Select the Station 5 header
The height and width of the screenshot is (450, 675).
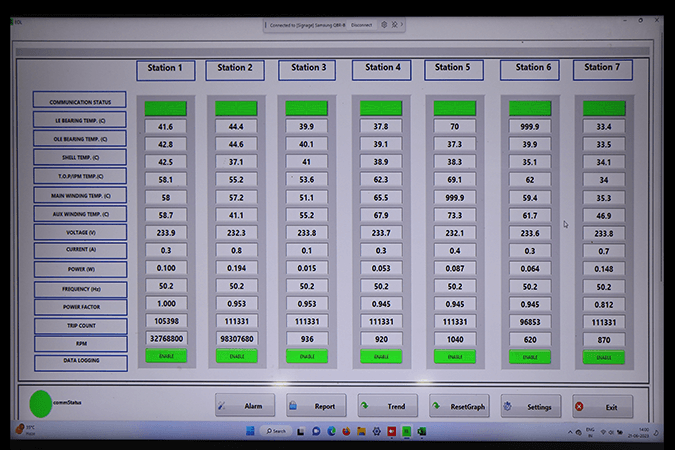click(x=454, y=70)
